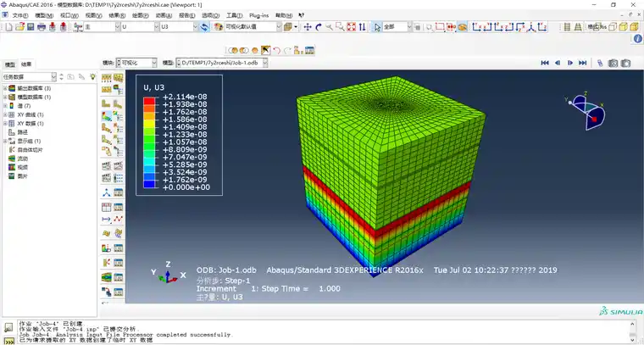The width and height of the screenshot is (644, 345).
Task: Click the Print icon in toolbar
Action: [x=42, y=27]
